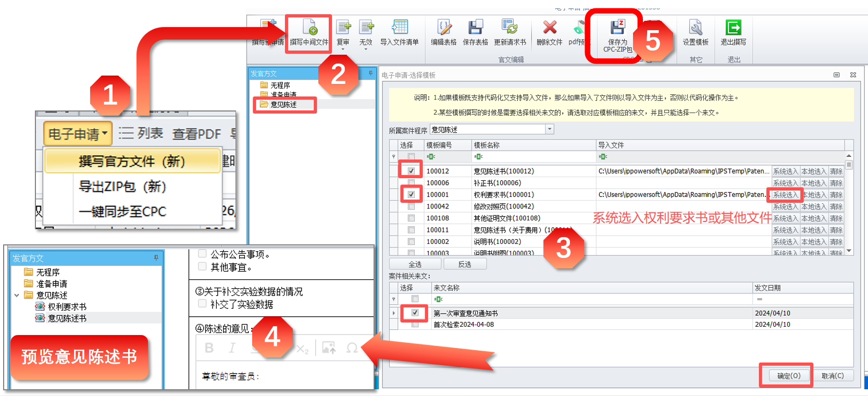Check the 补正书(100006) template checkbox
Image resolution: width=868 pixels, height=396 pixels.
(x=412, y=183)
